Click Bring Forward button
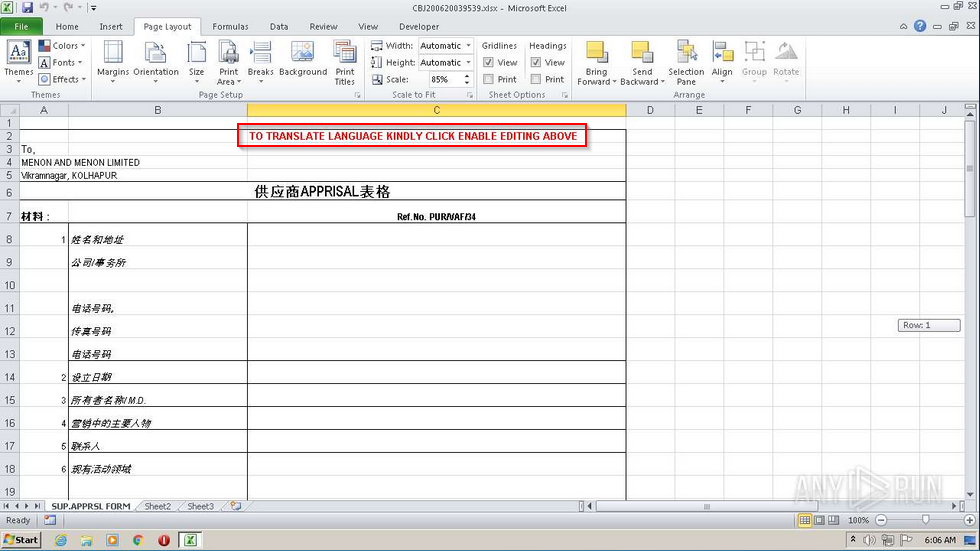Image resolution: width=980 pixels, height=551 pixels. [x=596, y=62]
